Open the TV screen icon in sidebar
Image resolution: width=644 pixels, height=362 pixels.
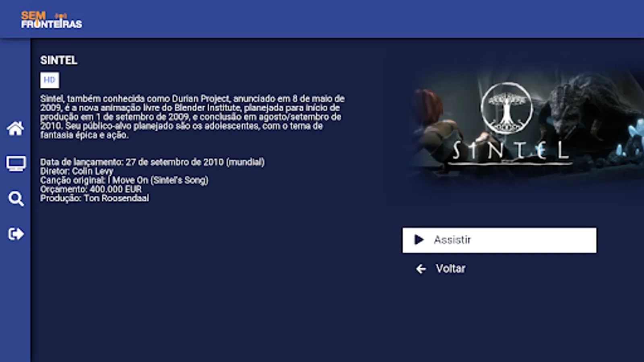click(x=16, y=164)
